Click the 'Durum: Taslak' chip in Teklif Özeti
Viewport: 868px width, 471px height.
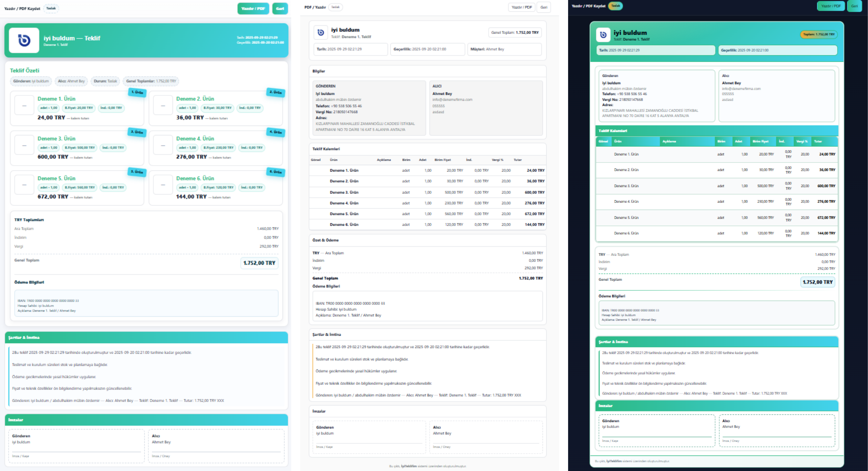[105, 81]
